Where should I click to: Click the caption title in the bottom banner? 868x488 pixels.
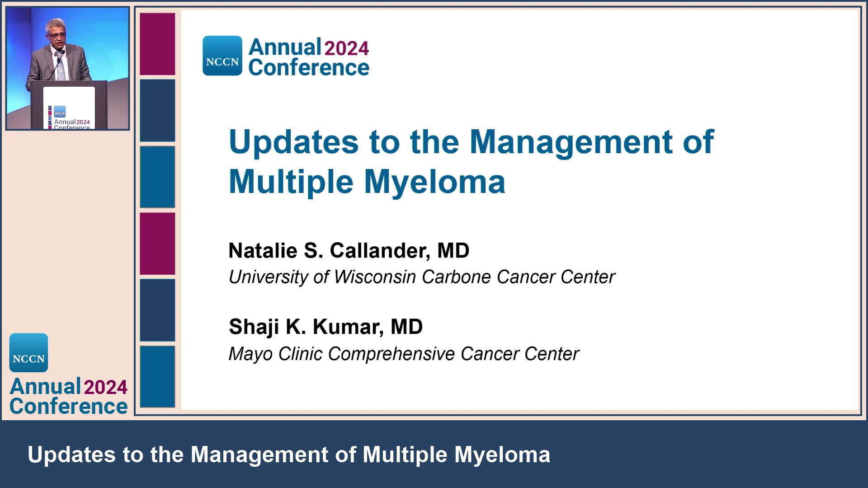click(289, 455)
